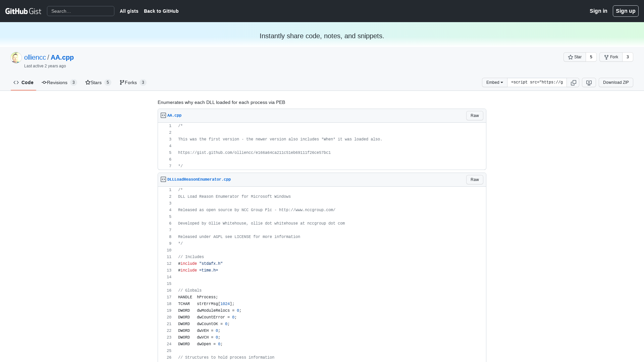Open the Forks tab
The height and width of the screenshot is (362, 644).
133,82
